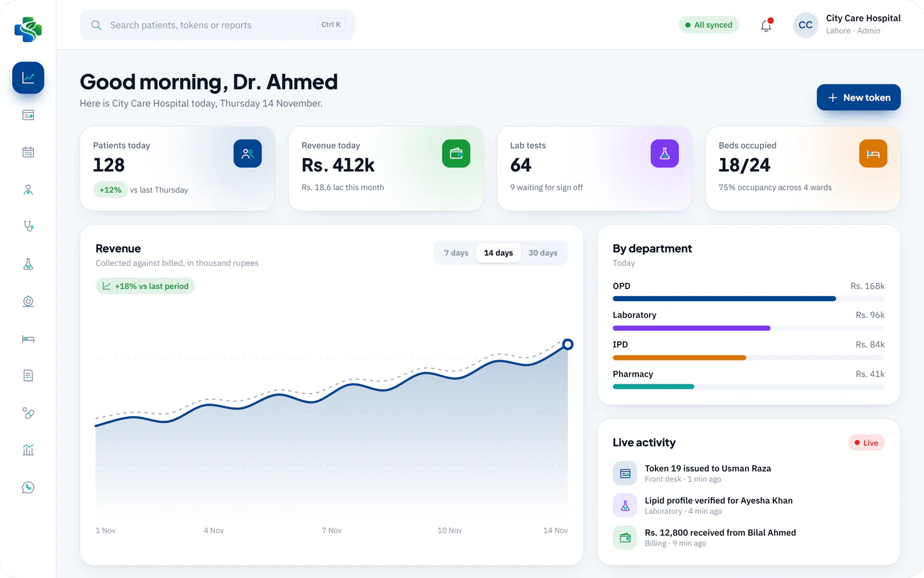The image size is (924, 578).
Task: Click the orange bed icon on Beds occupied card
Action: click(873, 154)
